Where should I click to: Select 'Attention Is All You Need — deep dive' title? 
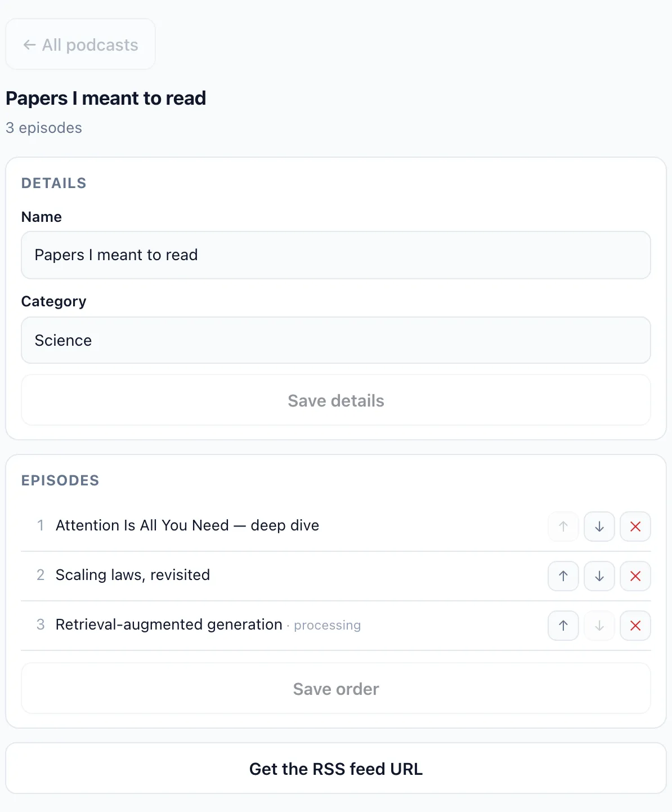click(x=187, y=525)
